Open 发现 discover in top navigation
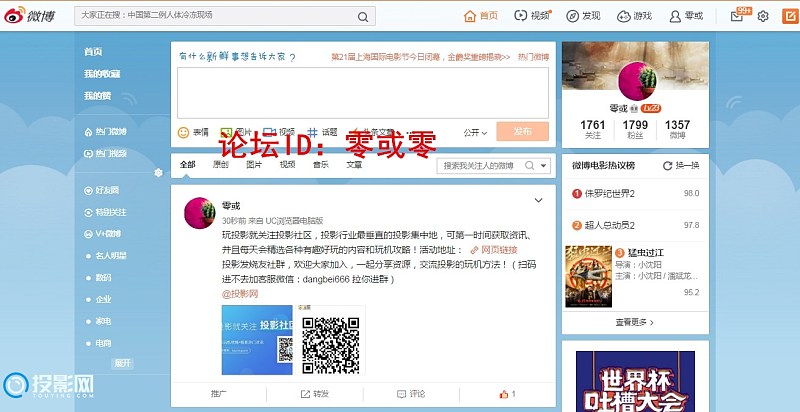The image size is (800, 412). [x=583, y=16]
